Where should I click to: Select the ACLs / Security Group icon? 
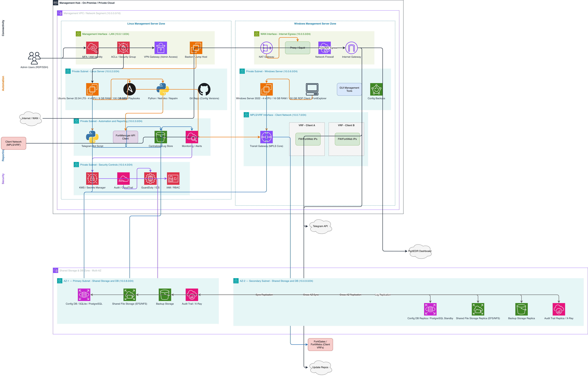(x=123, y=48)
